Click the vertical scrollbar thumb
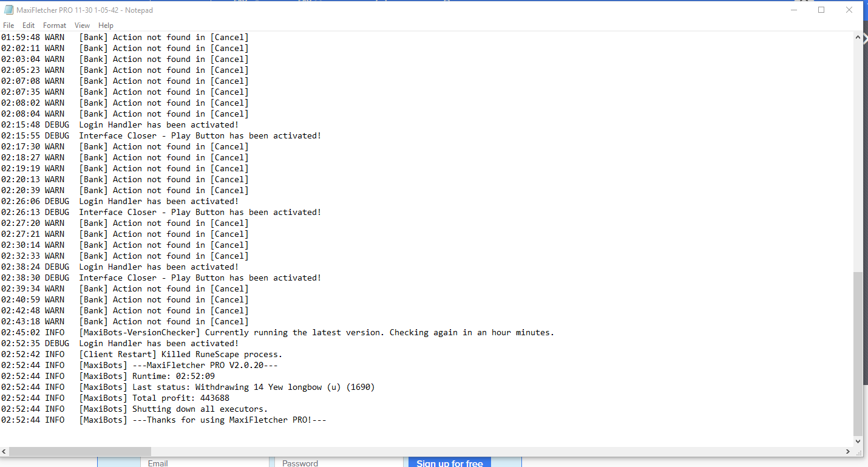 point(858,353)
